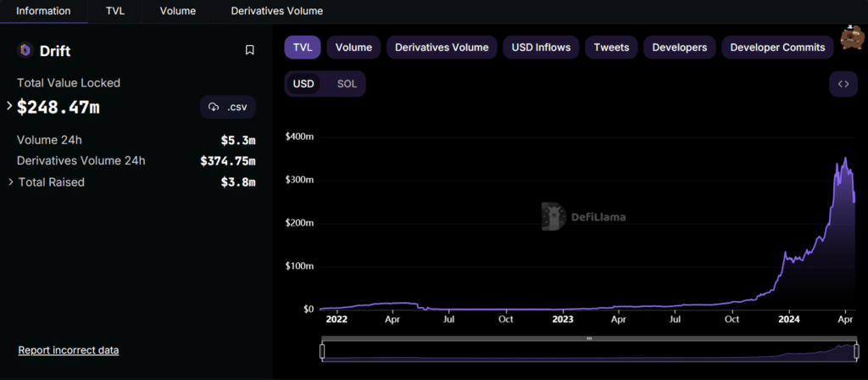Grab the left range slider handle
This screenshot has height=380, width=868.
[x=321, y=351]
